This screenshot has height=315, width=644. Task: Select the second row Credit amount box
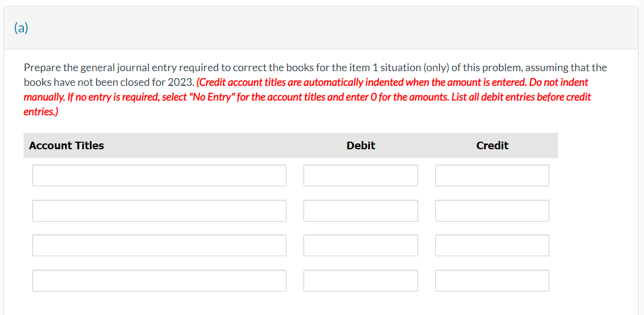(492, 210)
